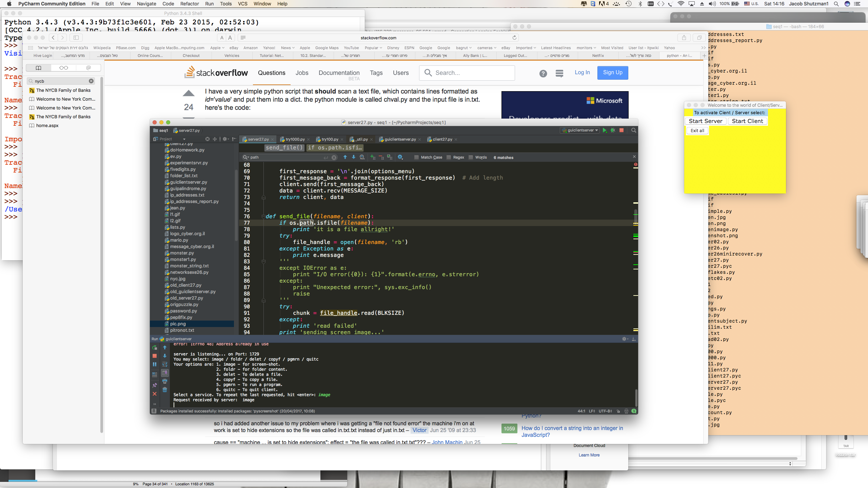Expand the Project view dropdown
Viewport: 868px width, 488px height.
184,139
